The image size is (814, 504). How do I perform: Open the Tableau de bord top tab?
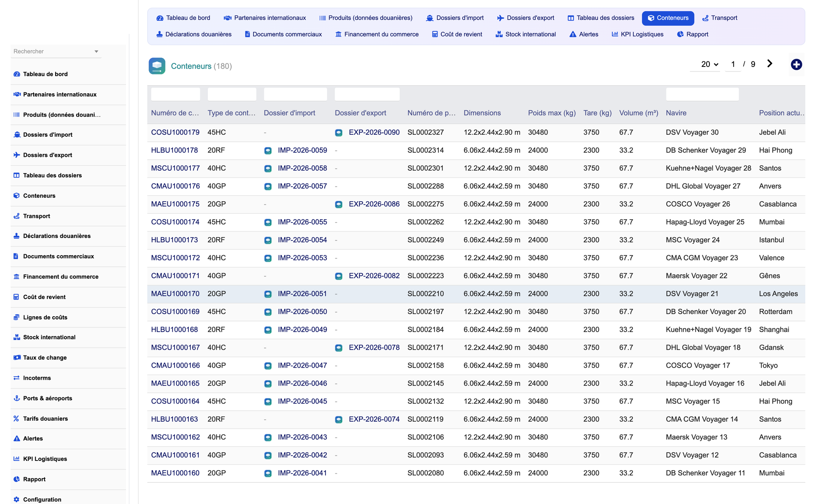tap(183, 18)
